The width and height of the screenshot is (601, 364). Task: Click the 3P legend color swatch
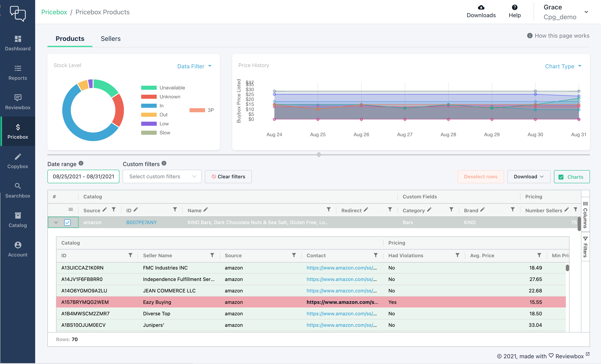[x=197, y=110]
